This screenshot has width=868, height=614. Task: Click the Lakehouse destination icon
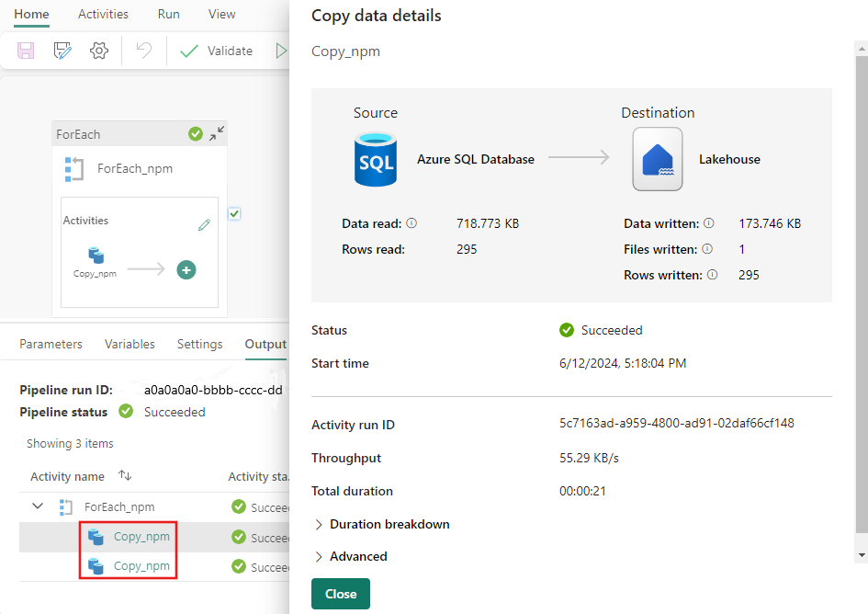click(657, 159)
